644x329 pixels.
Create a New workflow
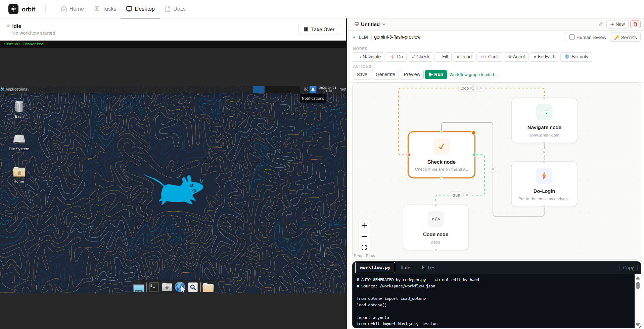(x=617, y=24)
